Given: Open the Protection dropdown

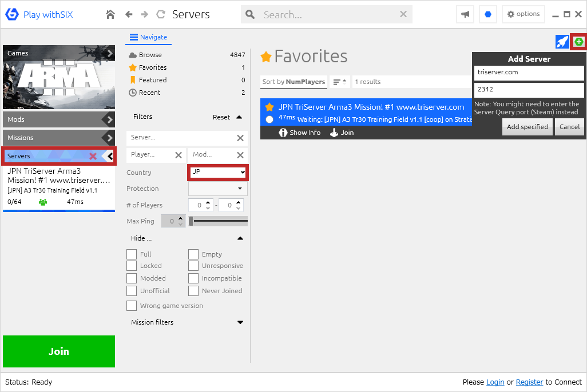Looking at the screenshot, I should [217, 189].
